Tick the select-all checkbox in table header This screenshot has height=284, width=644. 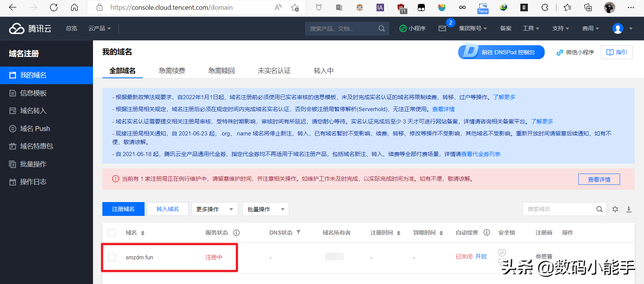click(112, 233)
